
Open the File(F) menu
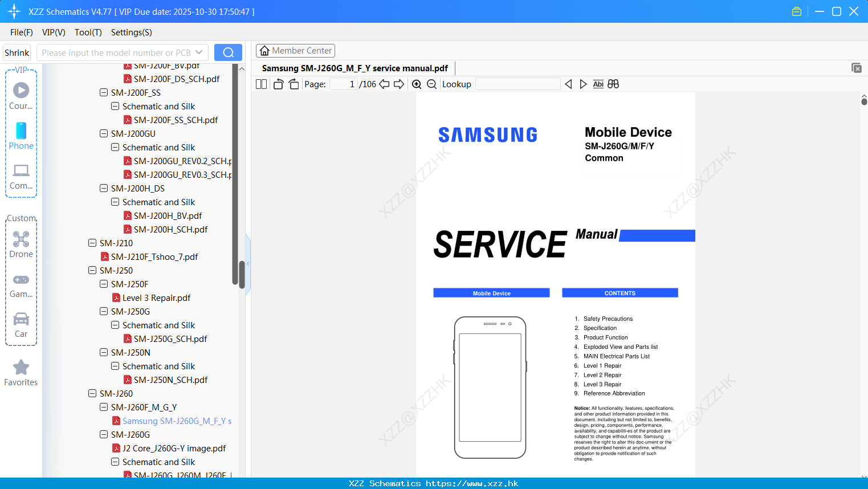click(x=22, y=32)
